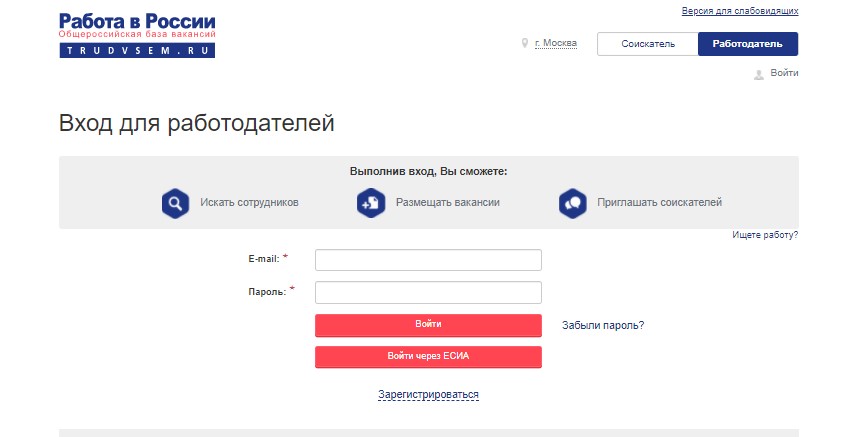Click the Приглашать соискателей chat icon
Image resolution: width=858 pixels, height=437 pixels.
tap(573, 203)
